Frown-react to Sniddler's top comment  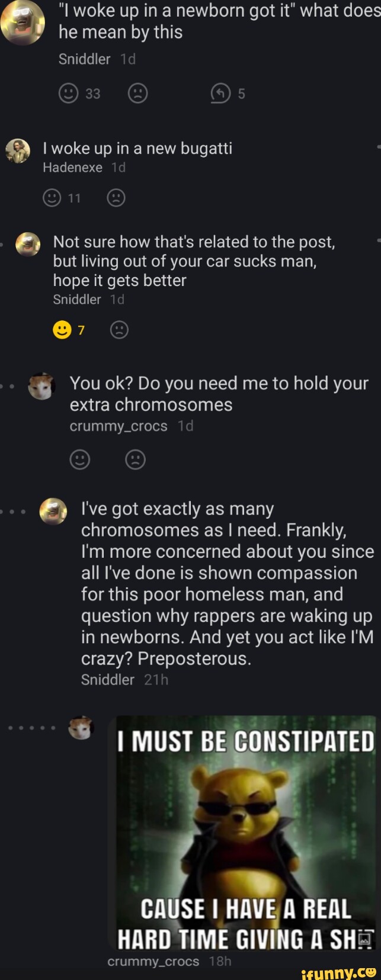coord(137,94)
